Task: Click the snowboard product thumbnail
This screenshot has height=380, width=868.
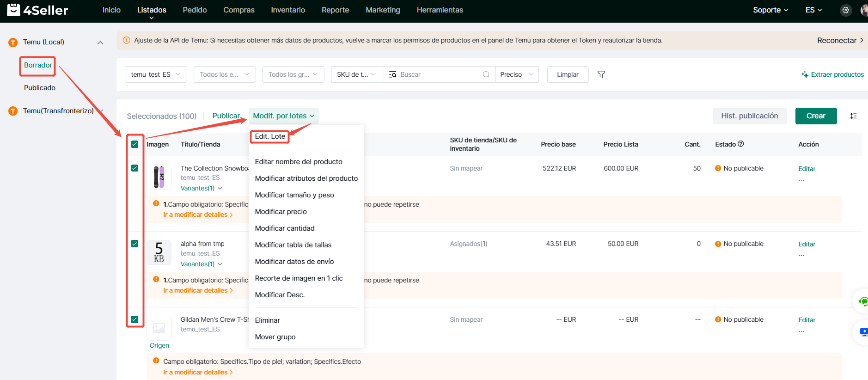Action: tap(159, 177)
